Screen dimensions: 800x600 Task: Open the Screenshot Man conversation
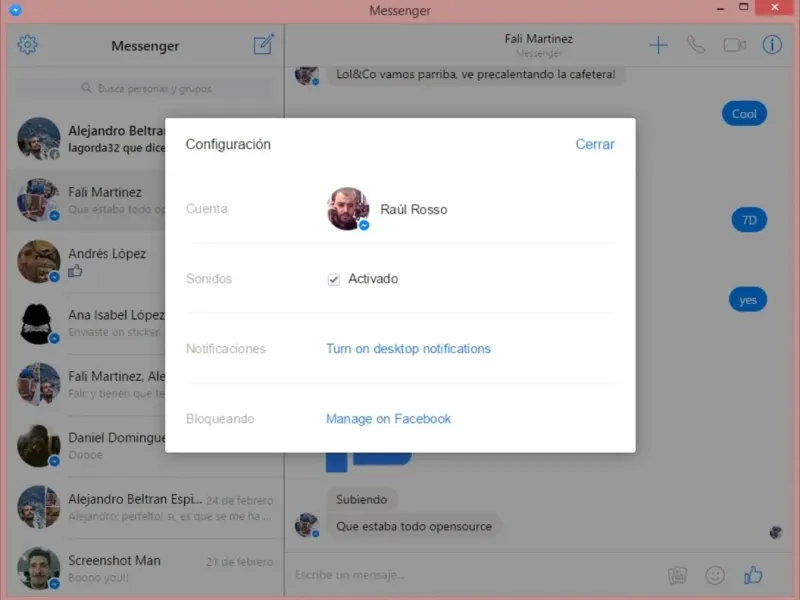[x=145, y=568]
